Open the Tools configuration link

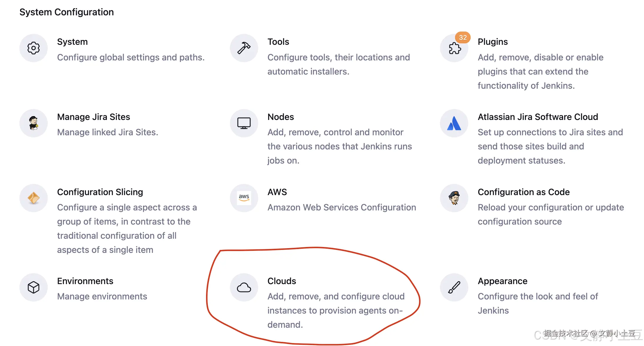(278, 42)
